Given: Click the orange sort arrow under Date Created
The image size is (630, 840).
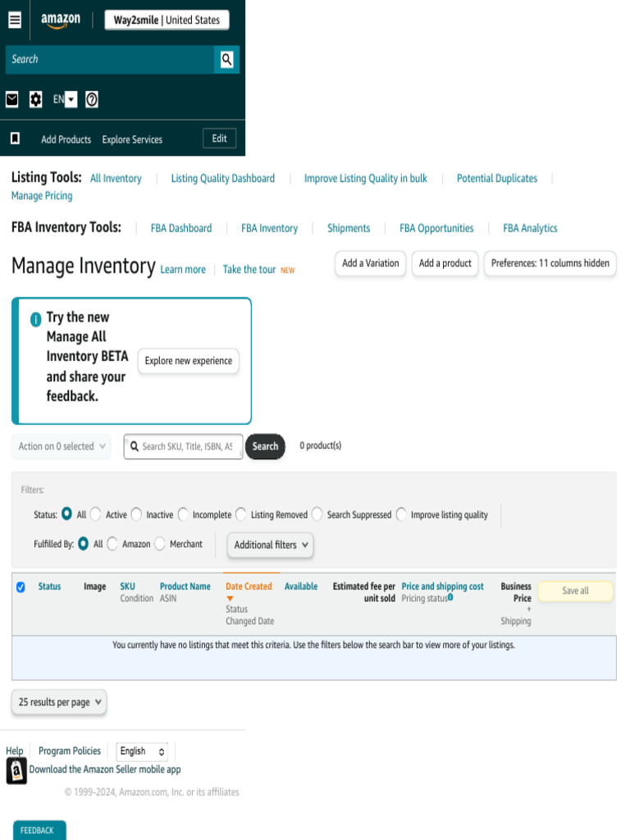Looking at the screenshot, I should 230,598.
